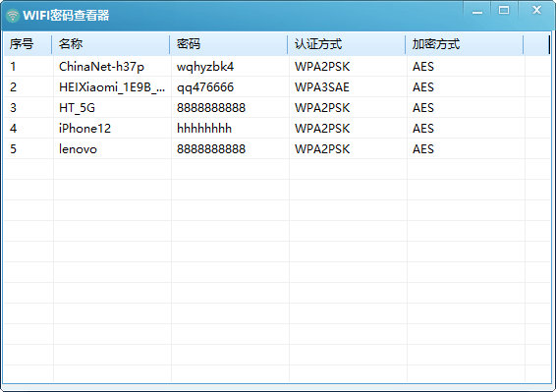
Task: Click the WPA3SAE authentication cell
Action: click(x=348, y=86)
